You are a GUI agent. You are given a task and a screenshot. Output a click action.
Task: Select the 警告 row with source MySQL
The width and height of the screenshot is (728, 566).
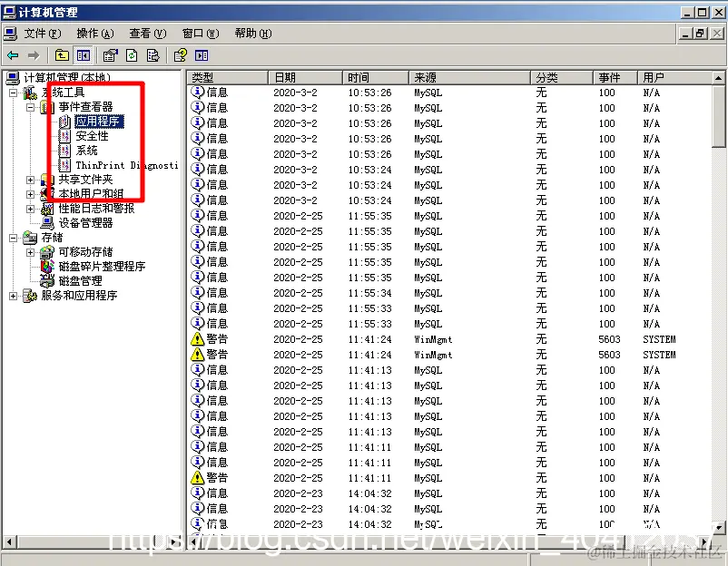451,478
